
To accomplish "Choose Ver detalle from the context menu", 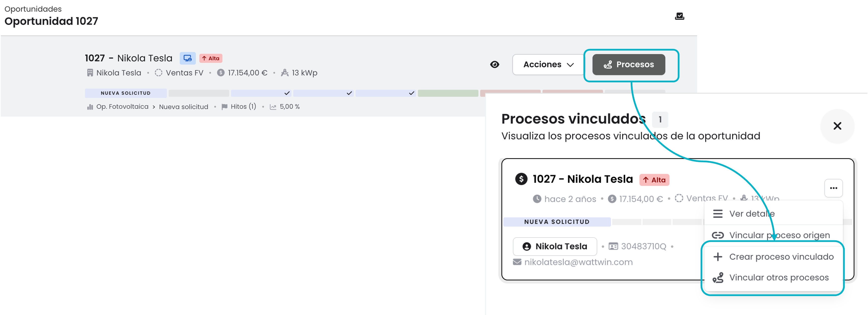I will click(x=774, y=213).
